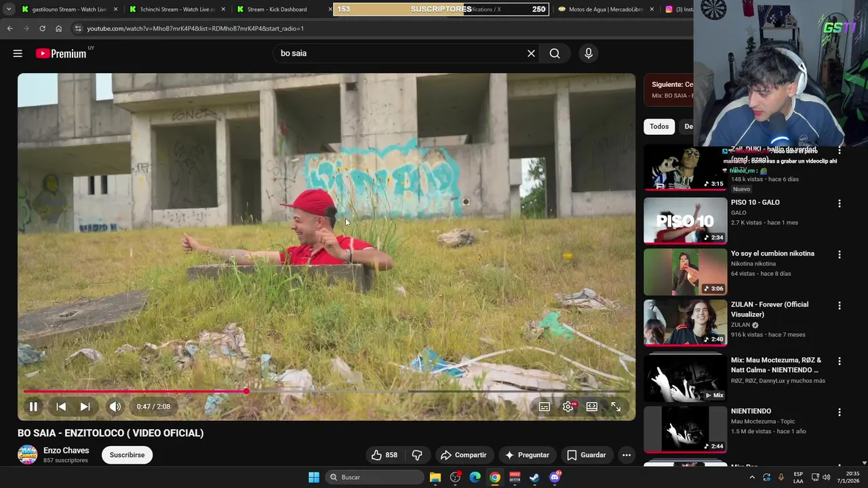Viewport: 868px width, 488px height.
Task: Mute the video volume speaker
Action: coord(115,407)
